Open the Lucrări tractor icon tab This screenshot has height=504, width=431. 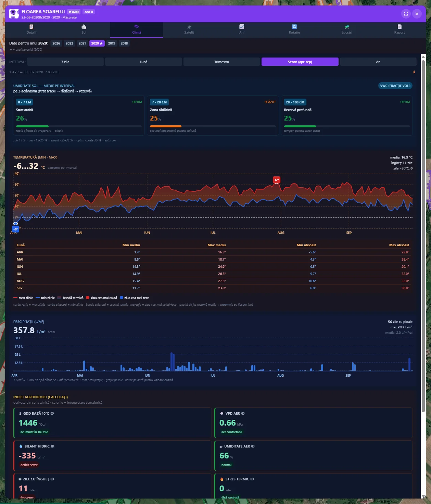[x=347, y=27]
